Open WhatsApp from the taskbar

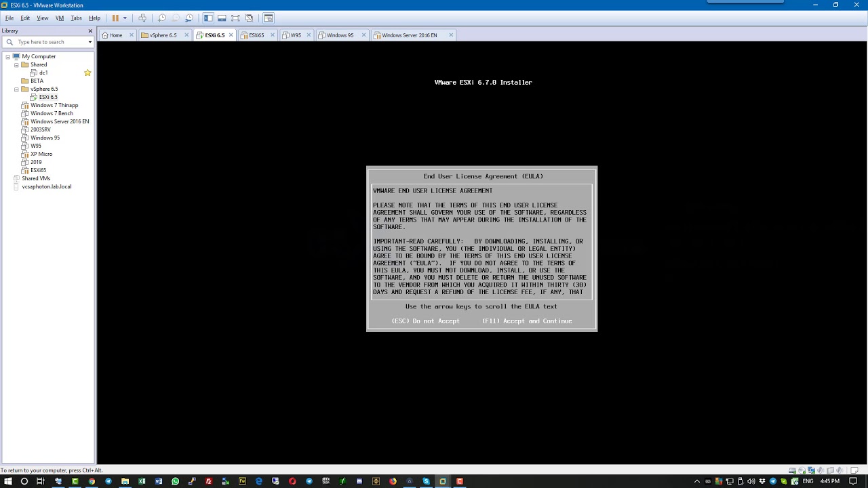[x=175, y=481]
